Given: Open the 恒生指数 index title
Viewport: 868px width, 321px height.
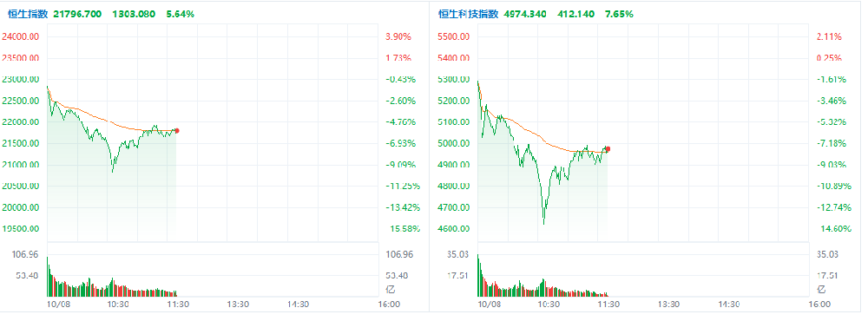Looking at the screenshot, I should point(28,14).
